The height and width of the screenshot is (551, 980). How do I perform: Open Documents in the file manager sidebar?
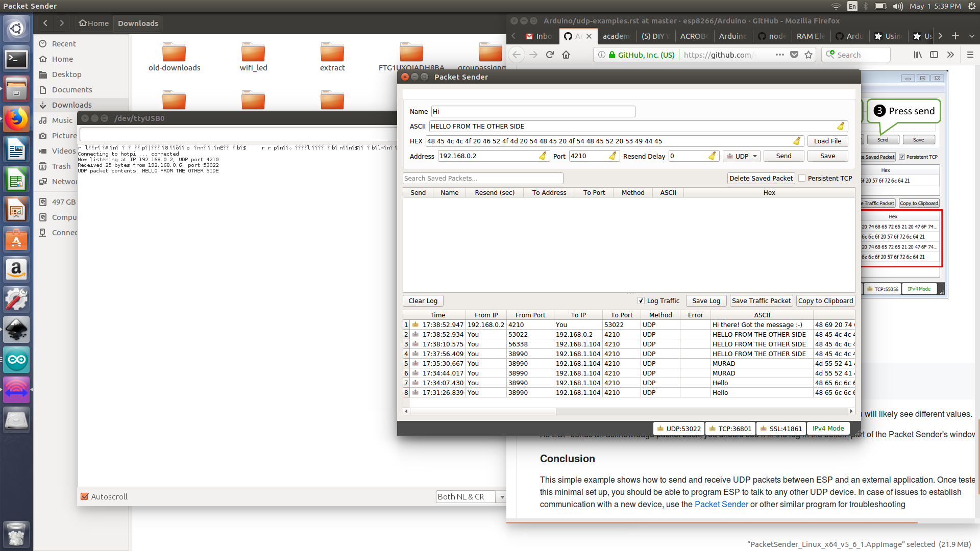click(72, 89)
